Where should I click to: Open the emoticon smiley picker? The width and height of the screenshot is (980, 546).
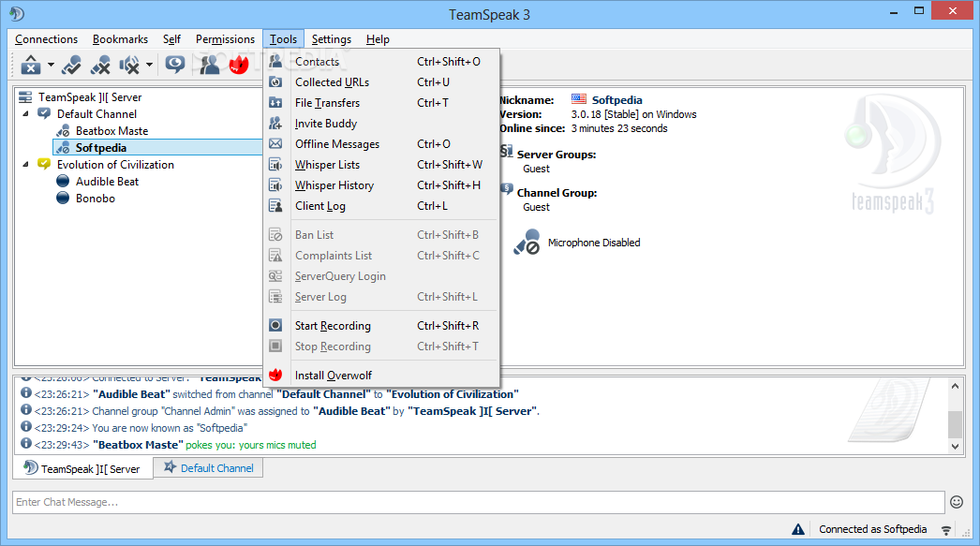pyautogui.click(x=957, y=502)
